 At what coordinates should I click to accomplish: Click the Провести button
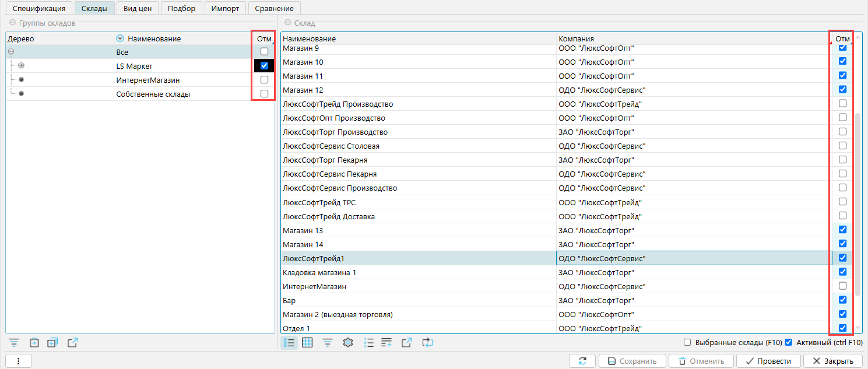point(769,361)
